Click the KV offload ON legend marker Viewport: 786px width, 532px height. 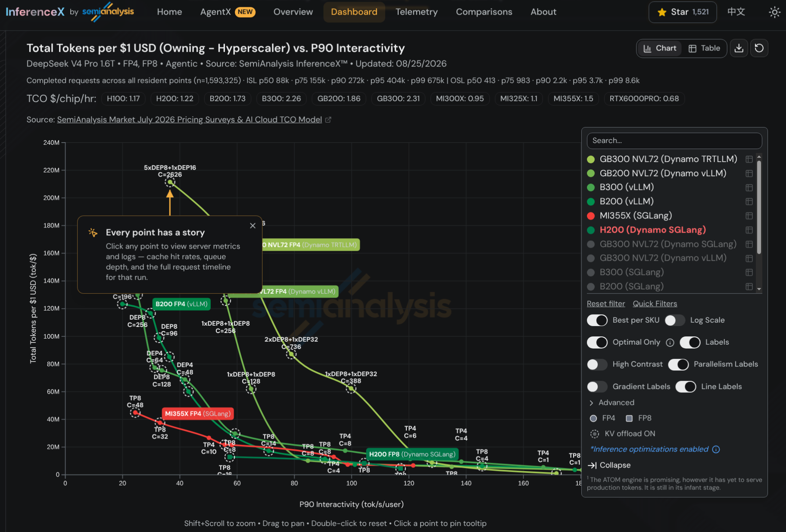point(595,434)
